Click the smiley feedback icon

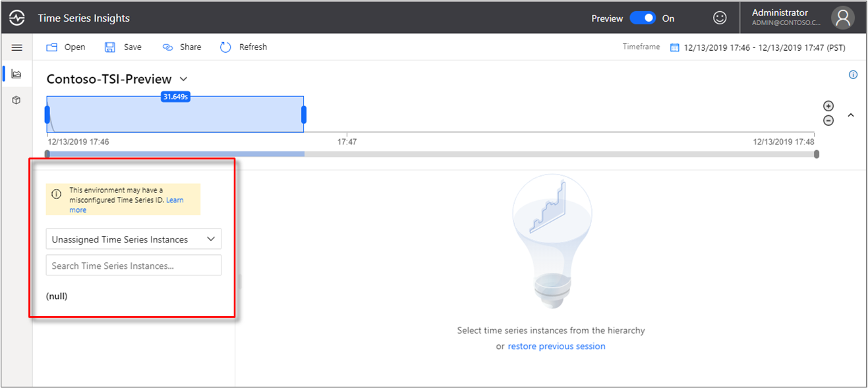tap(720, 18)
